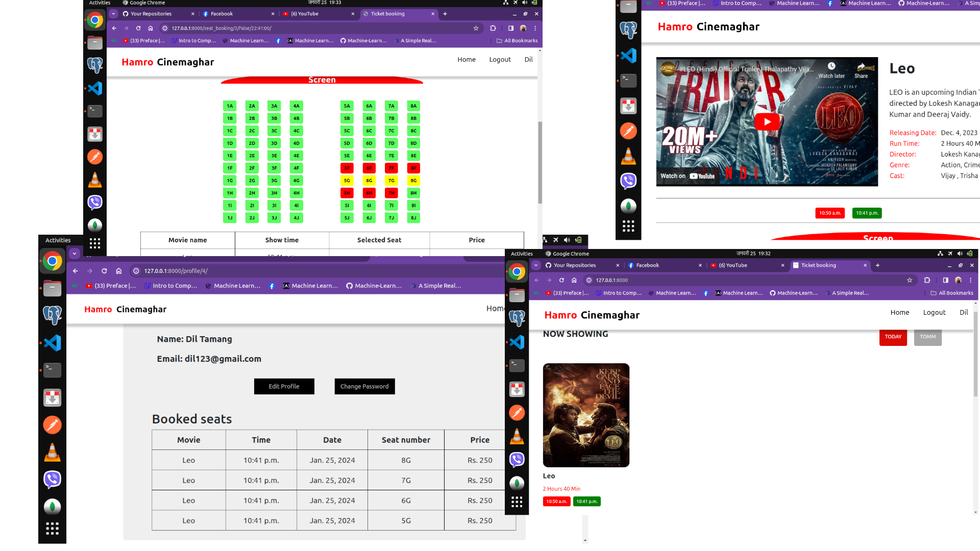Screen dimensions: 980x551
Task: Bookmark page with star icon in seat booking window
Action: (x=476, y=28)
